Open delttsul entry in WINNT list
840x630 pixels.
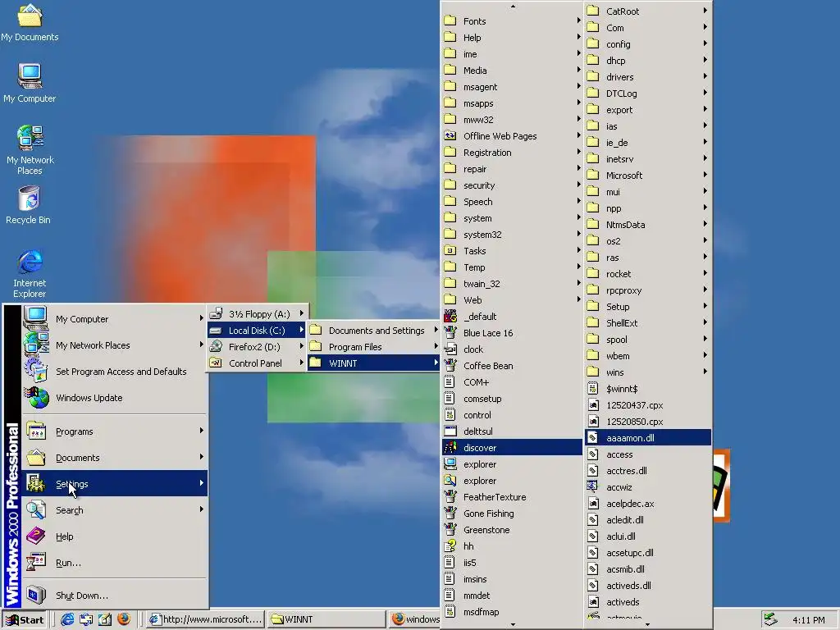pos(512,431)
